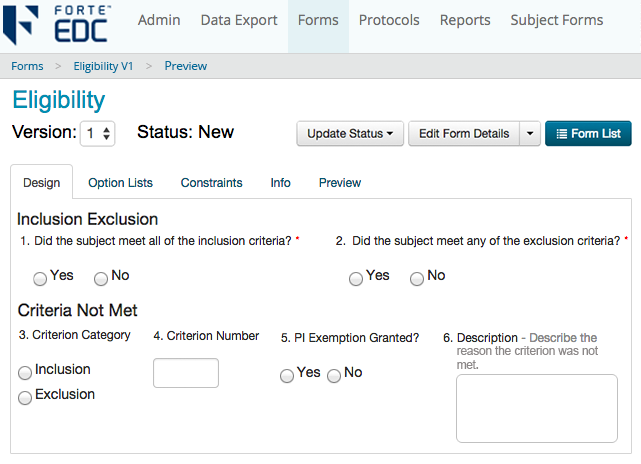Switch to the Option Lists tab
641x464 pixels.
[120, 183]
